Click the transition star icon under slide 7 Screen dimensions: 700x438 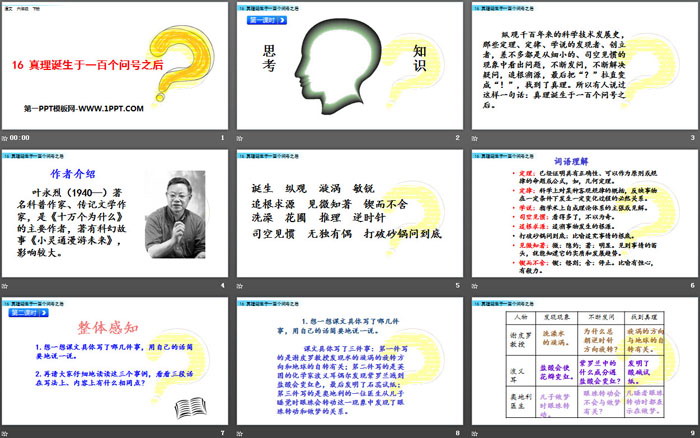pos(5,434)
